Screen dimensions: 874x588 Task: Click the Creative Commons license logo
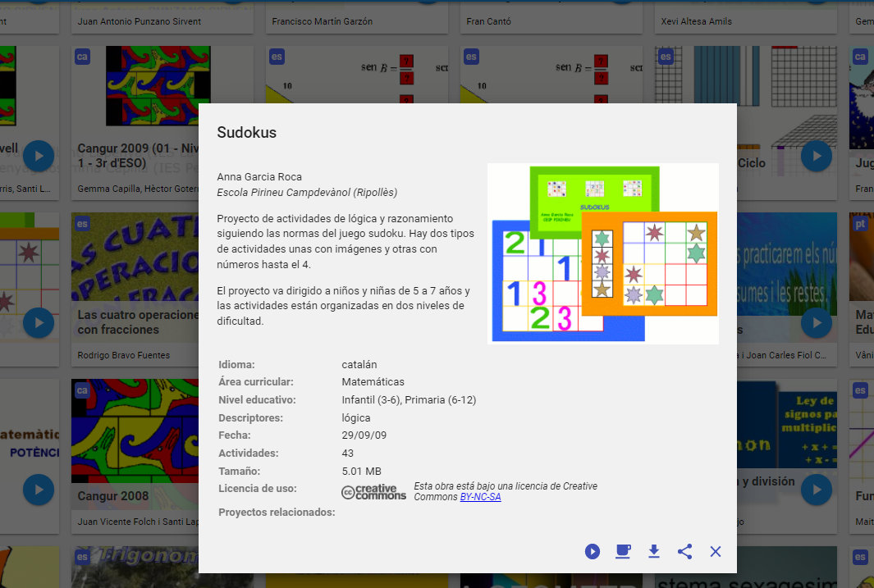tap(373, 490)
